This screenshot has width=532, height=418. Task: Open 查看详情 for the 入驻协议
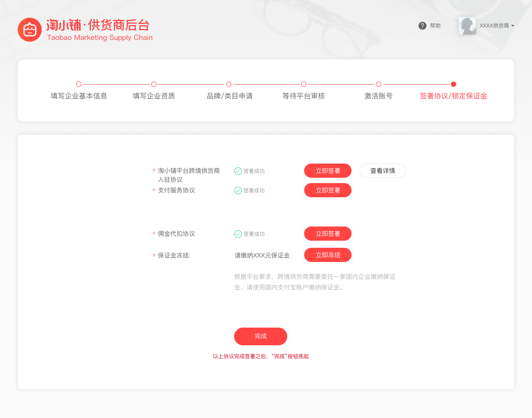[383, 171]
